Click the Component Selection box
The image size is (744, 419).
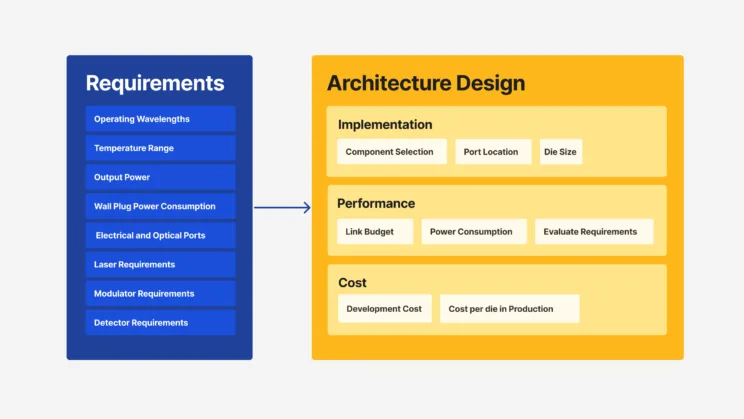pyautogui.click(x=391, y=152)
